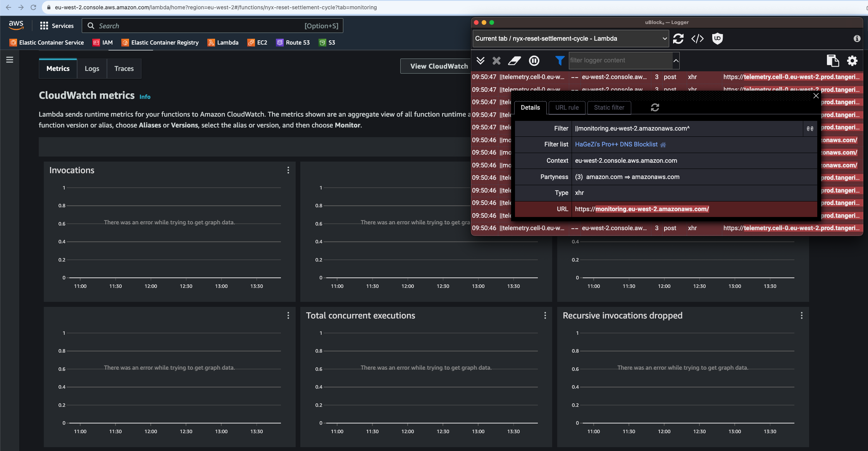Expand the filter logger content dropdown
The height and width of the screenshot is (451, 868).
(676, 60)
